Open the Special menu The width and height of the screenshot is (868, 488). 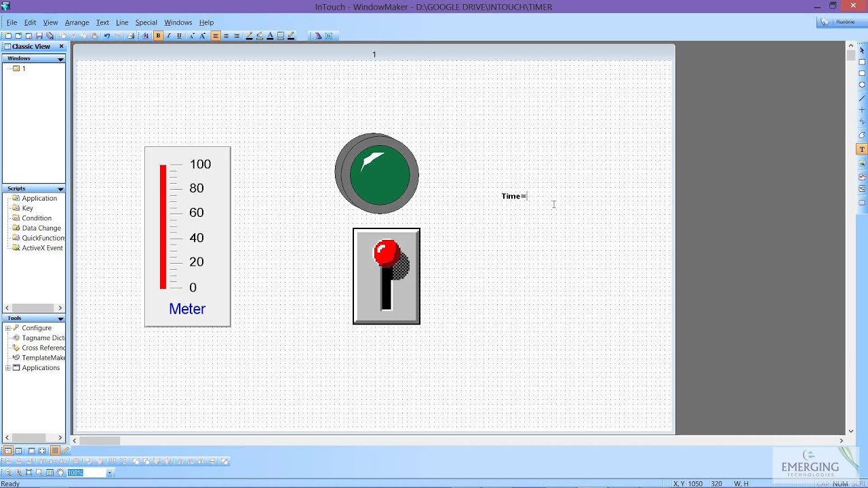pos(146,22)
